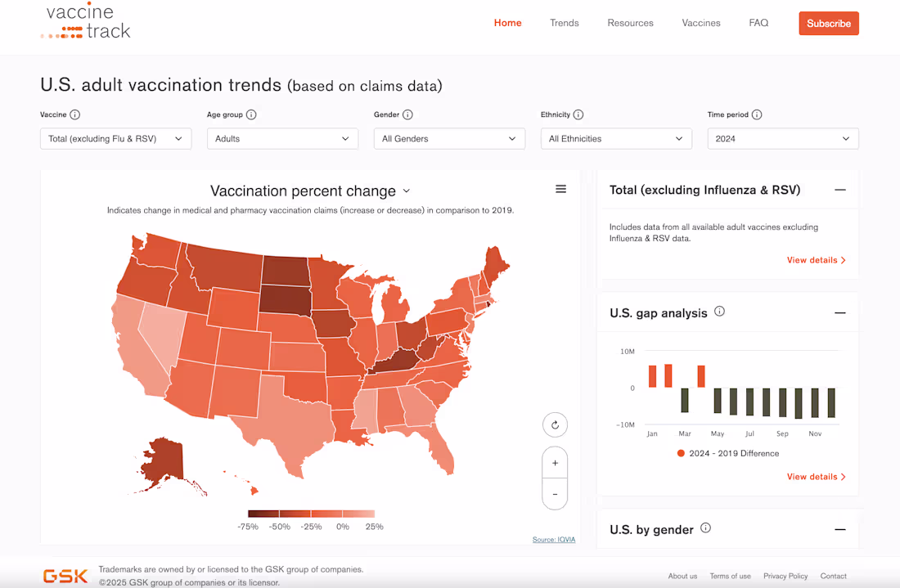Open the U.S. gap analysis info tooltip
The height and width of the screenshot is (588, 900).
pos(719,311)
